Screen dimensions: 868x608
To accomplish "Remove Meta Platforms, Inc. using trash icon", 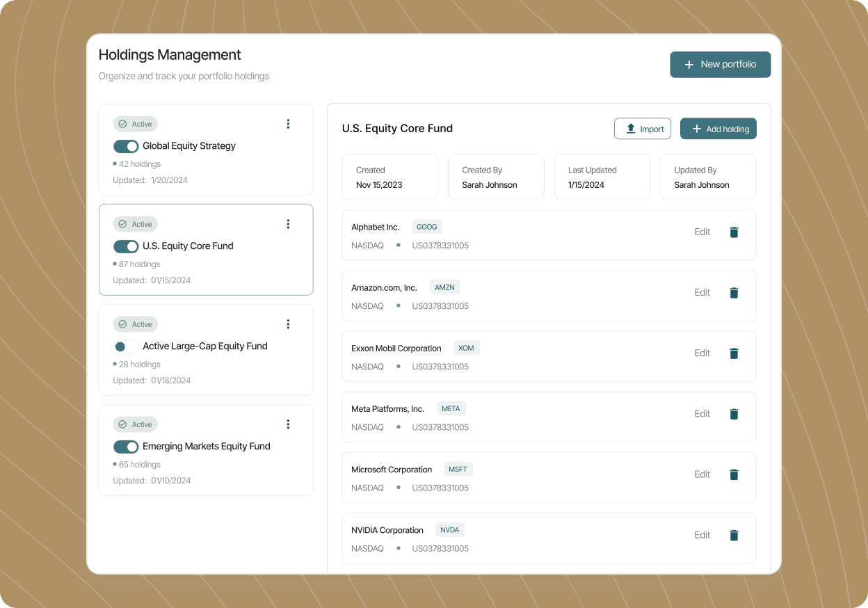I will tap(734, 414).
